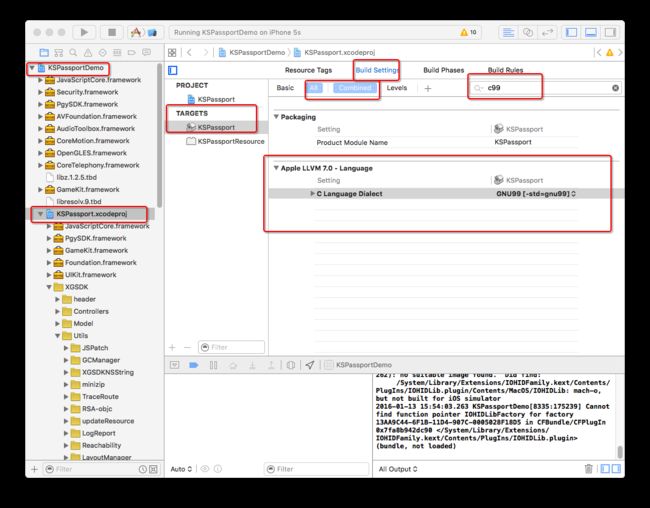The image size is (650, 508).
Task: Show the Issue navigator
Action: tap(88, 53)
